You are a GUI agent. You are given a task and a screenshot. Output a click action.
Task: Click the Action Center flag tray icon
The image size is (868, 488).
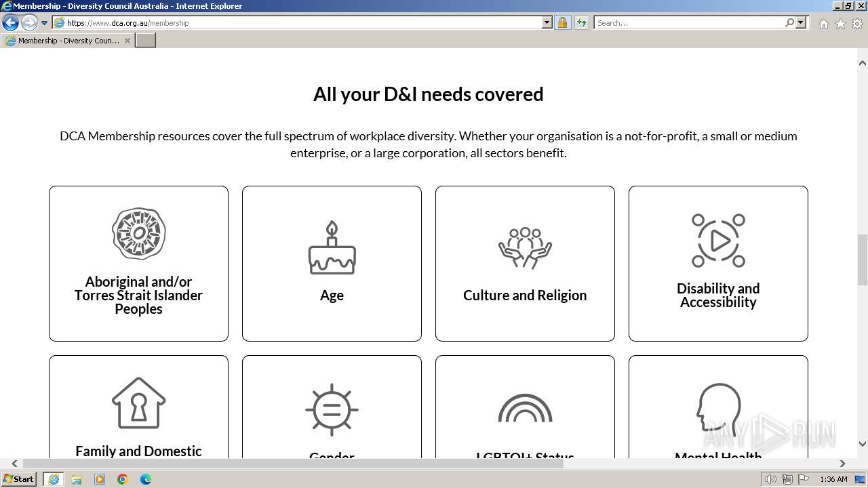click(804, 479)
